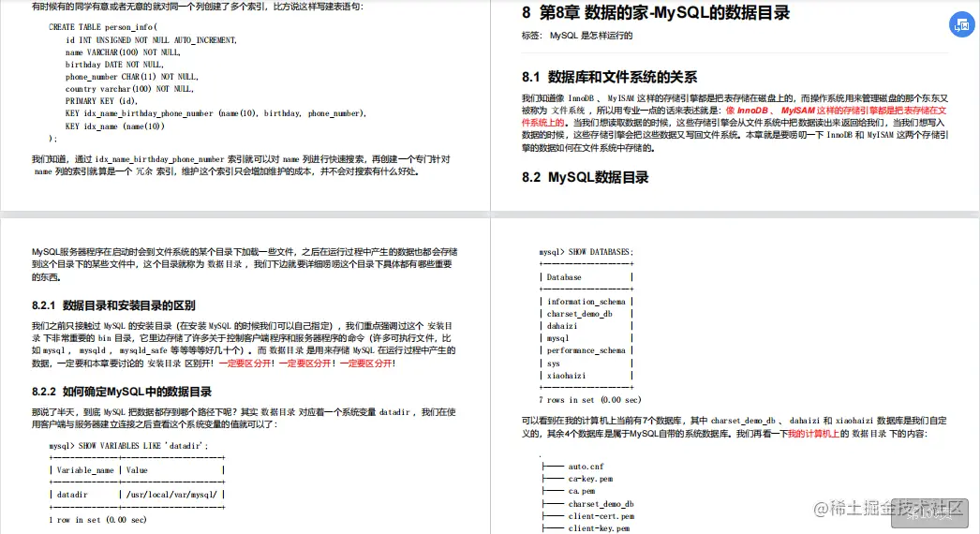Click the tag line '标签: MySQL 是怎样运行的'
Screen dimensions: 980x534
(577, 36)
